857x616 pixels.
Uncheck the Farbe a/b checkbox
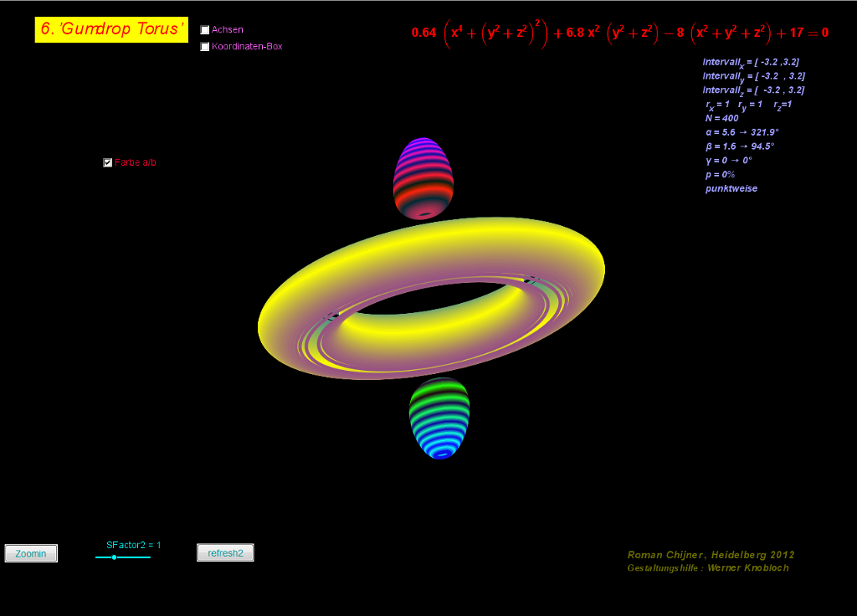point(107,162)
